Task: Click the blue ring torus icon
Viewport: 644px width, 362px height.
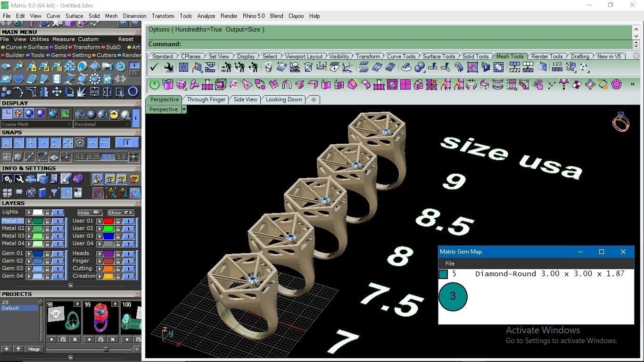Action: 133,91
